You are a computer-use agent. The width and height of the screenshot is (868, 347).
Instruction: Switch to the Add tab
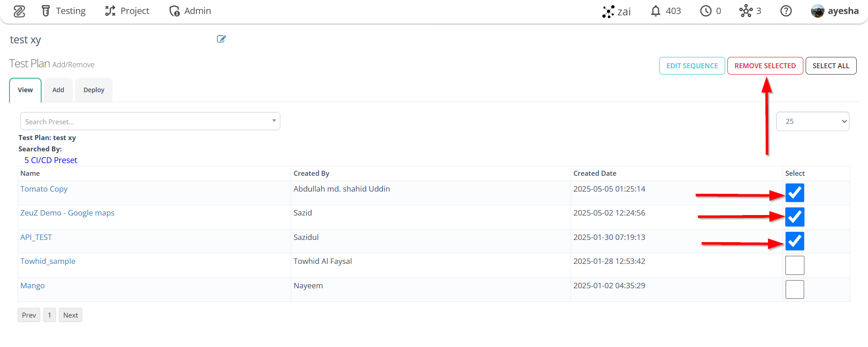58,90
